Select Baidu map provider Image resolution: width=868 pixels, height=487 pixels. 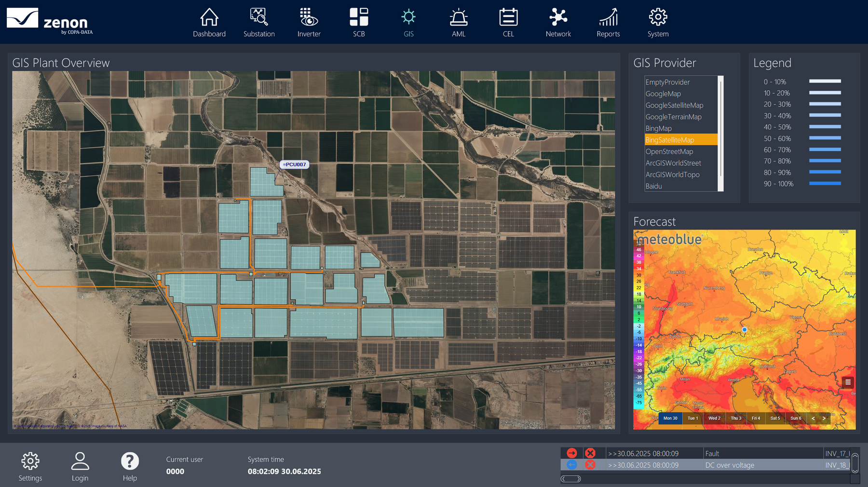click(681, 186)
